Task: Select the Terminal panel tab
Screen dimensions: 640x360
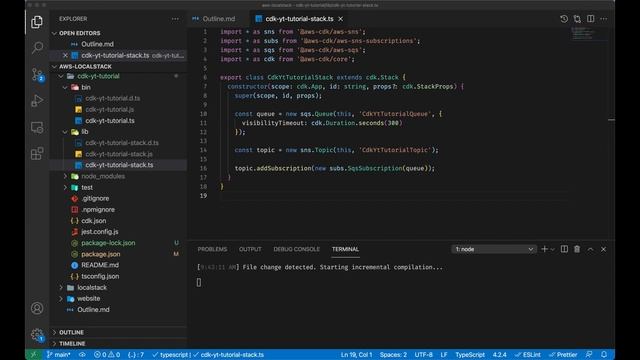Action: [345, 249]
